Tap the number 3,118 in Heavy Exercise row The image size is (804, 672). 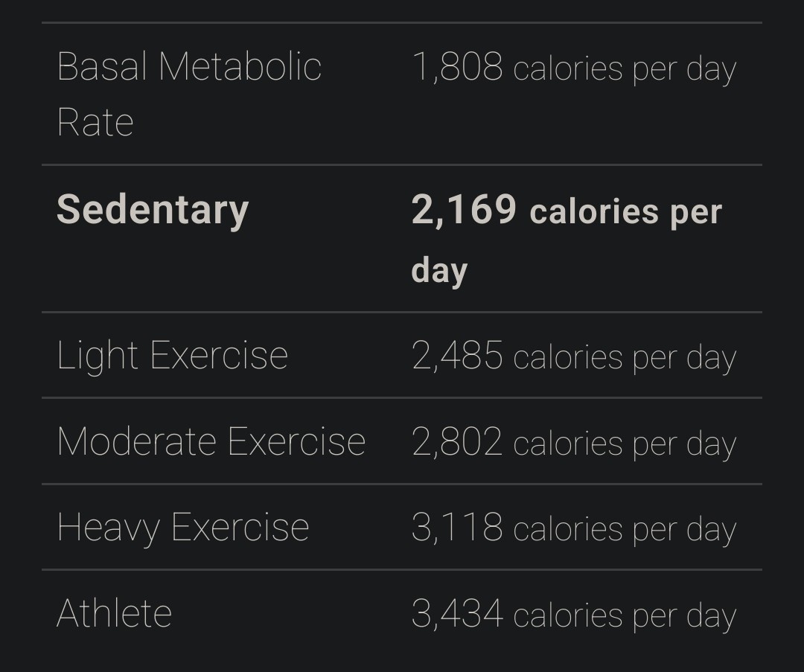point(457,528)
